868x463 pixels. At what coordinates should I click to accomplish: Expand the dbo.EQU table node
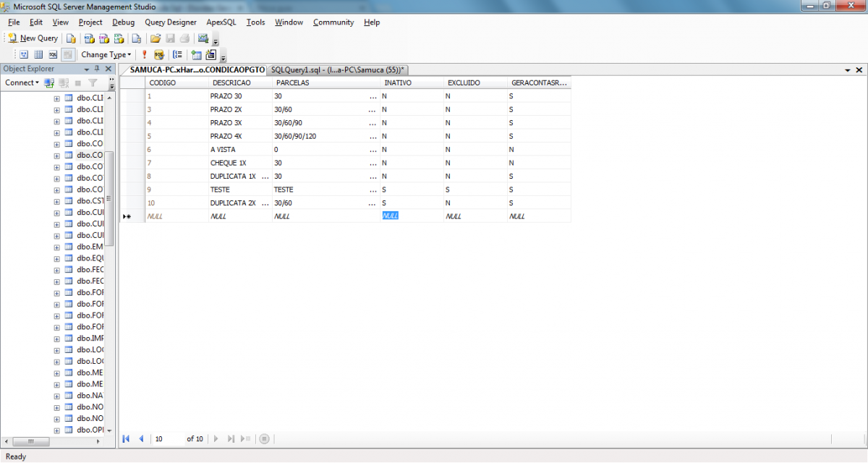pyautogui.click(x=57, y=258)
